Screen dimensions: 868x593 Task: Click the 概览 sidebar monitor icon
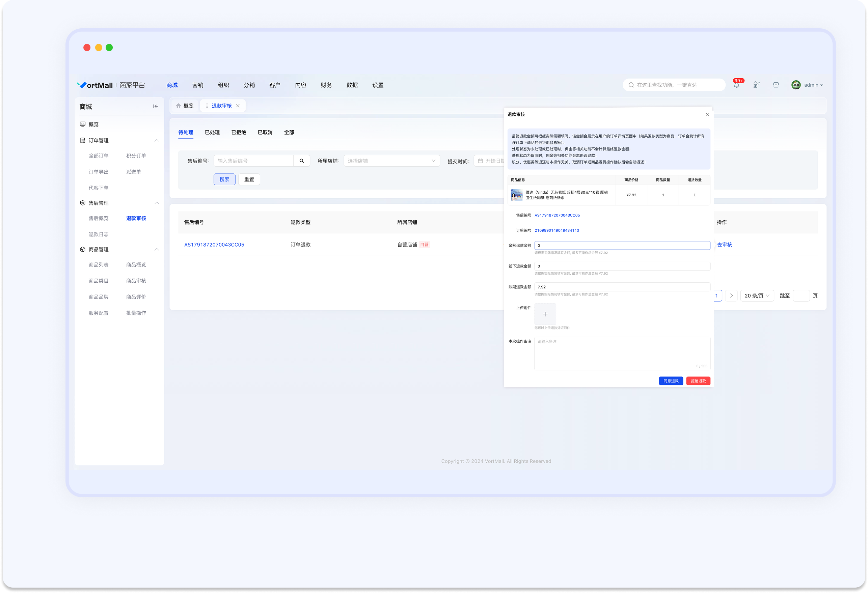pos(83,124)
